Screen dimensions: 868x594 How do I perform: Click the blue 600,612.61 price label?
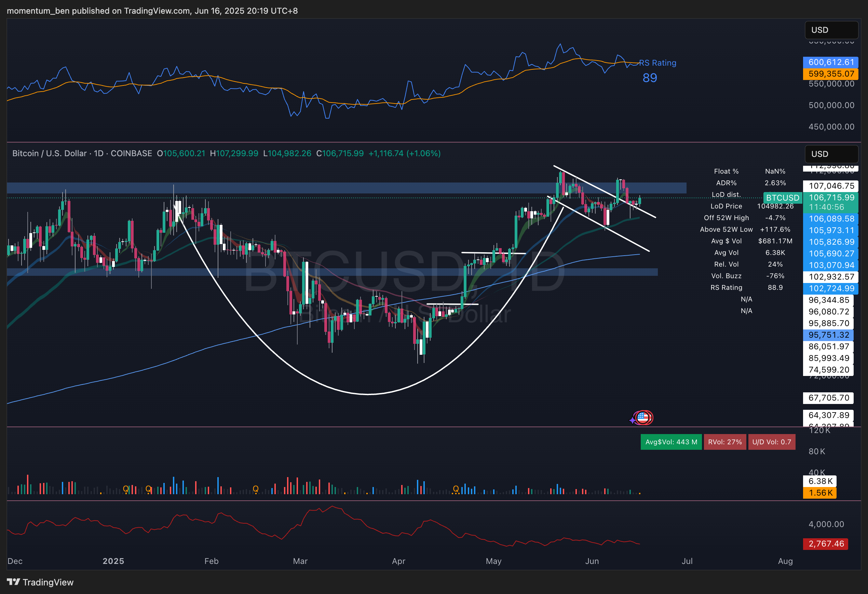tap(831, 63)
